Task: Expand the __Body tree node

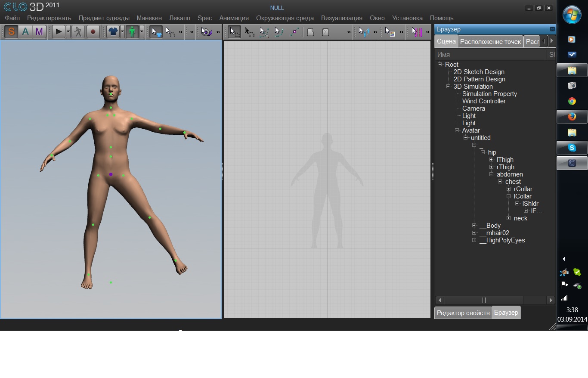Action: tap(474, 226)
